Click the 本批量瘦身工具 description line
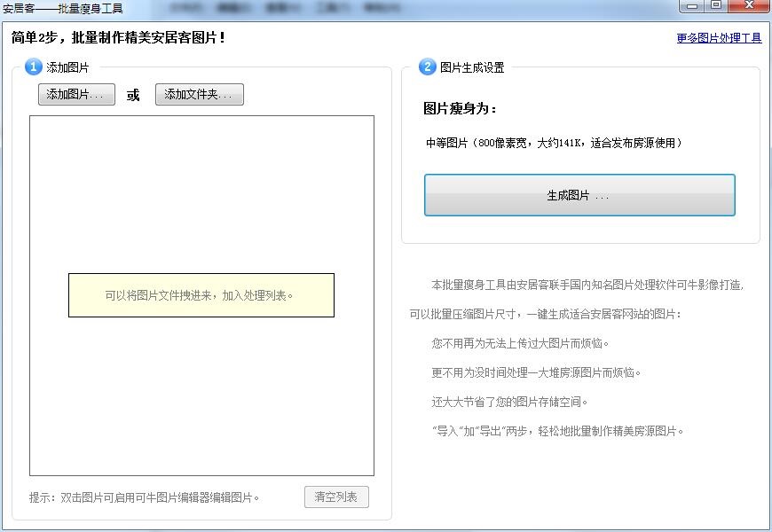 pos(587,286)
